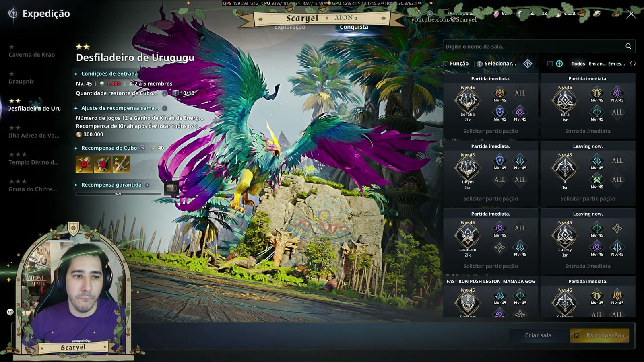Toggle the Função checkbox
Screen dimensions: 644x362
446,64
